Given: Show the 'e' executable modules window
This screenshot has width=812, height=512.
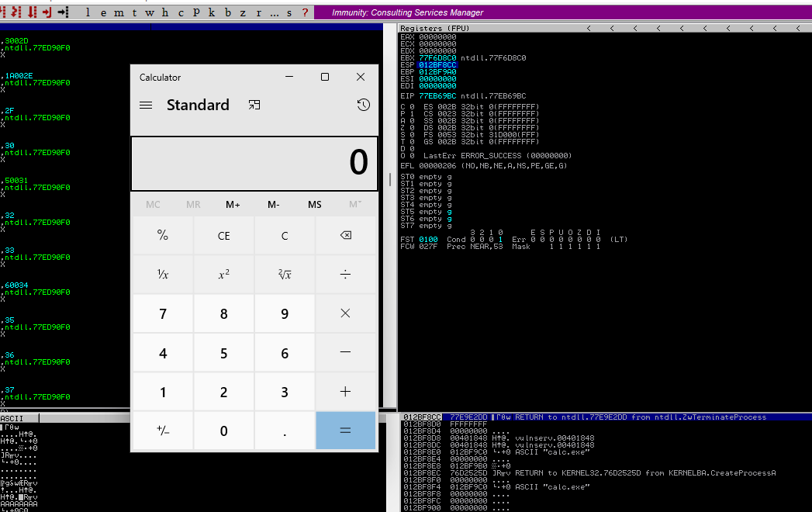Looking at the screenshot, I should click(102, 12).
